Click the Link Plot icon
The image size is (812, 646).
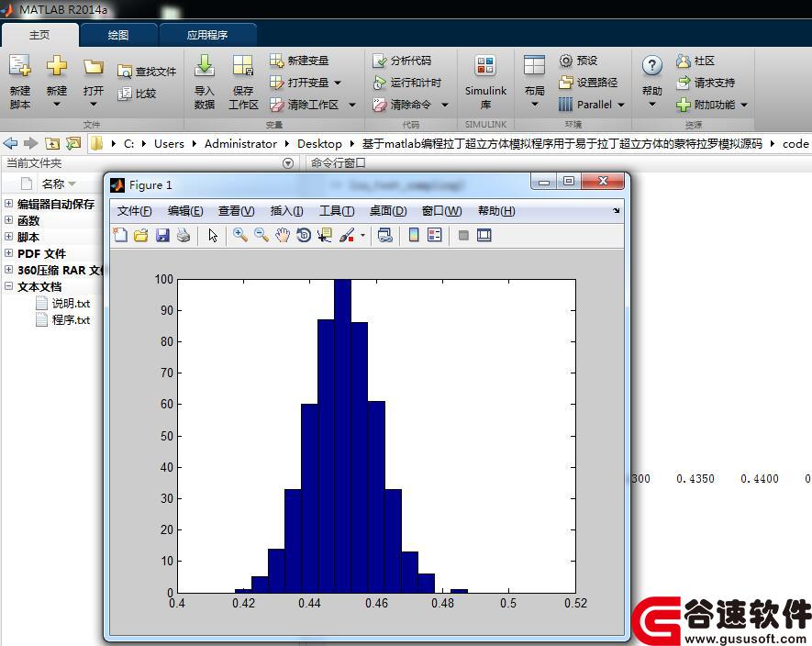384,235
